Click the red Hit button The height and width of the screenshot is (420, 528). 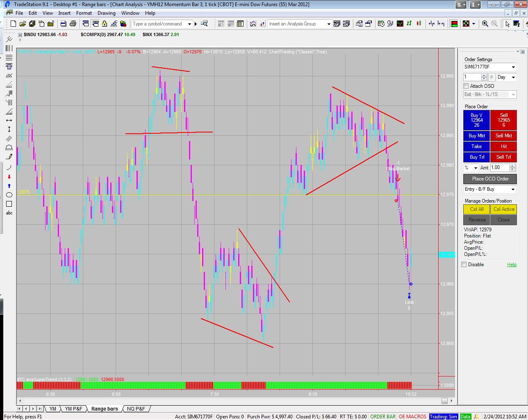click(504, 146)
